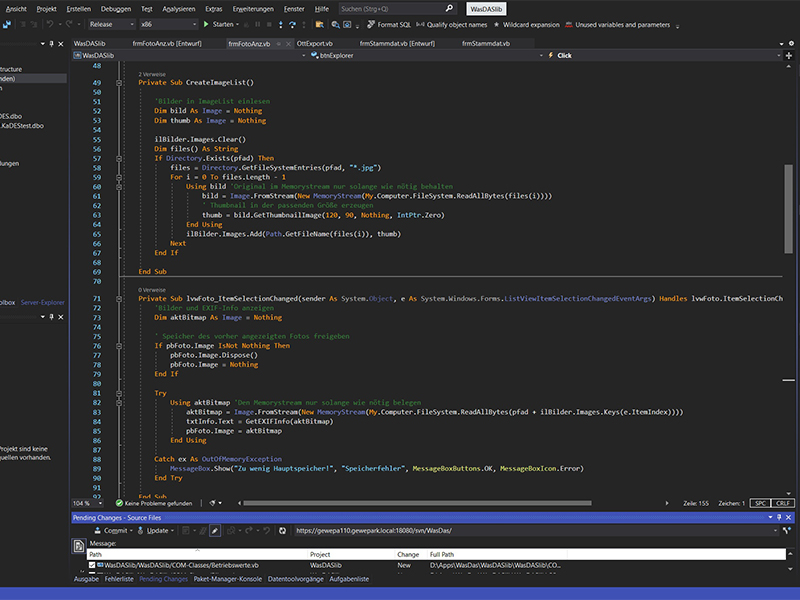
Task: Collapse the CreateImageList Sub outline at line 49
Action: pyautogui.click(x=119, y=83)
